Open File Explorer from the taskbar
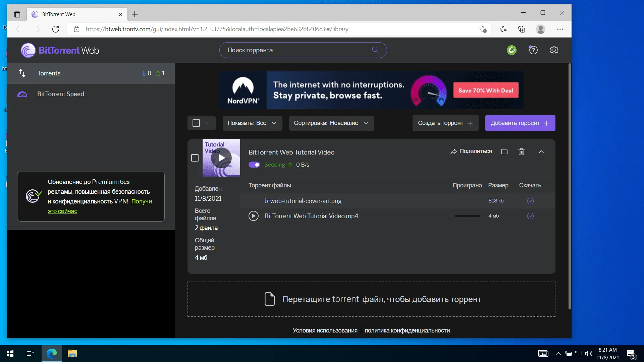Viewport: 644px width, 362px height. click(72, 353)
